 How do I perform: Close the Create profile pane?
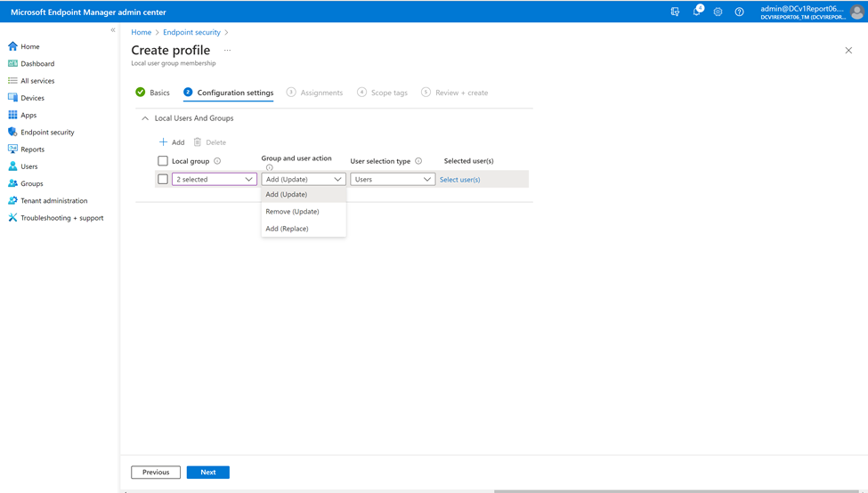point(848,51)
